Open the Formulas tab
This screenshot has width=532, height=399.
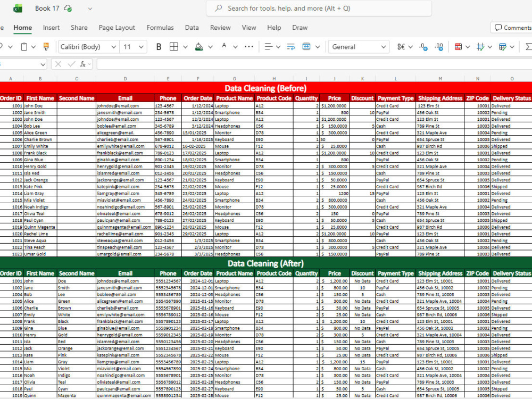(x=160, y=28)
